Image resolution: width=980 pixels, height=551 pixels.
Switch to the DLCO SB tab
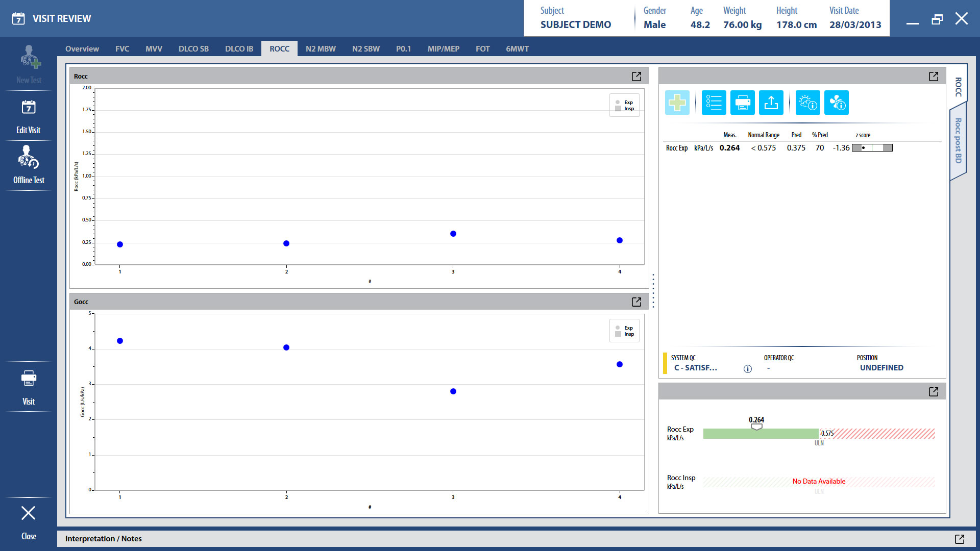pos(193,49)
